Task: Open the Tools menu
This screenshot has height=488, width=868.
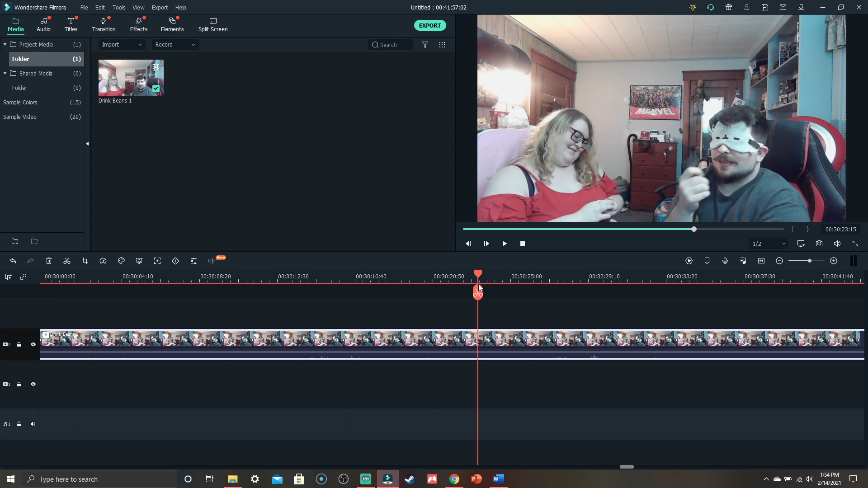Action: click(119, 7)
